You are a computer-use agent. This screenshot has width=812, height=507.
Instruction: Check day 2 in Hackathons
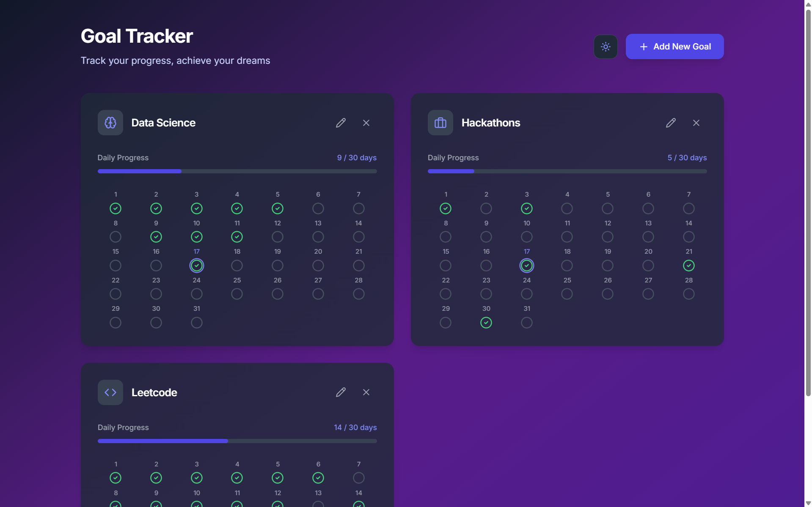click(x=486, y=208)
